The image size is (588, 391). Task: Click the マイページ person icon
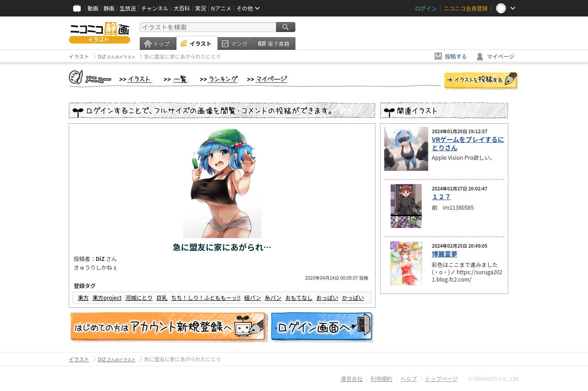click(x=479, y=56)
